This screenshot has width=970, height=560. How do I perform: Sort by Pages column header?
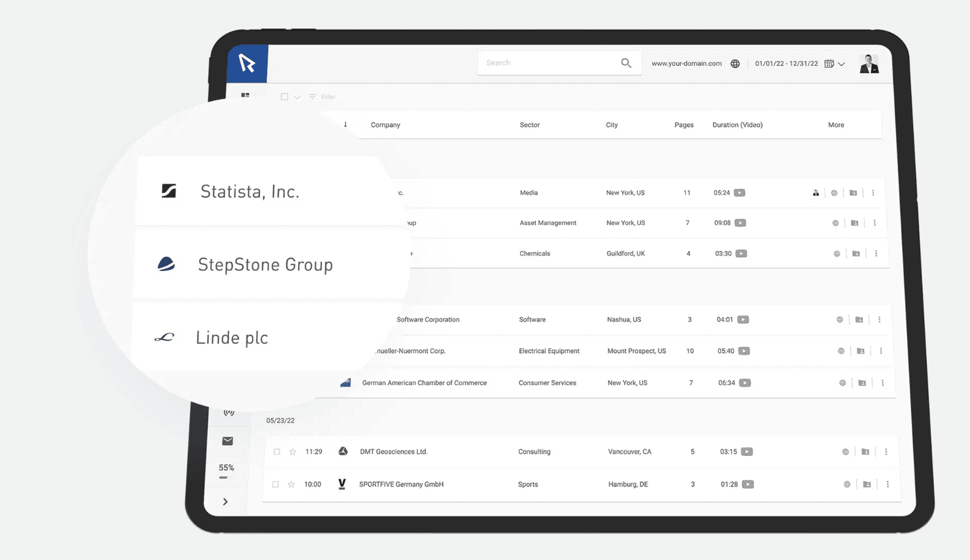pyautogui.click(x=684, y=125)
